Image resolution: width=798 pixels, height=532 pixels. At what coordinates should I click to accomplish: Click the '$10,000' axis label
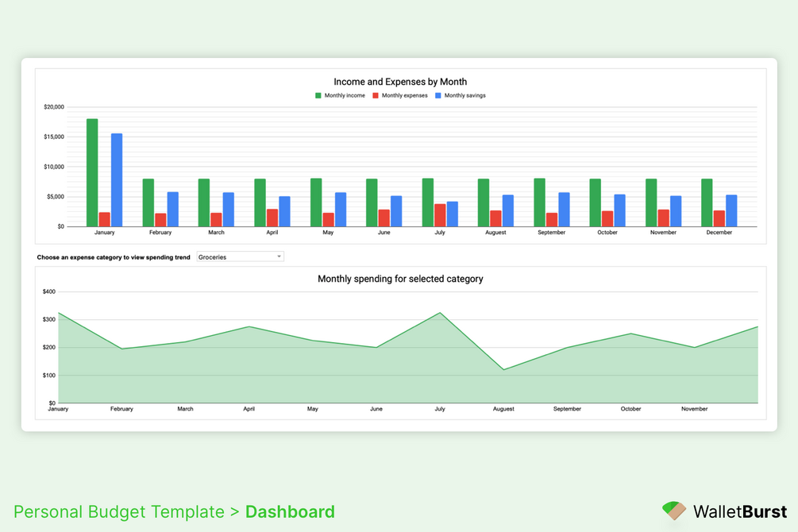(54, 167)
